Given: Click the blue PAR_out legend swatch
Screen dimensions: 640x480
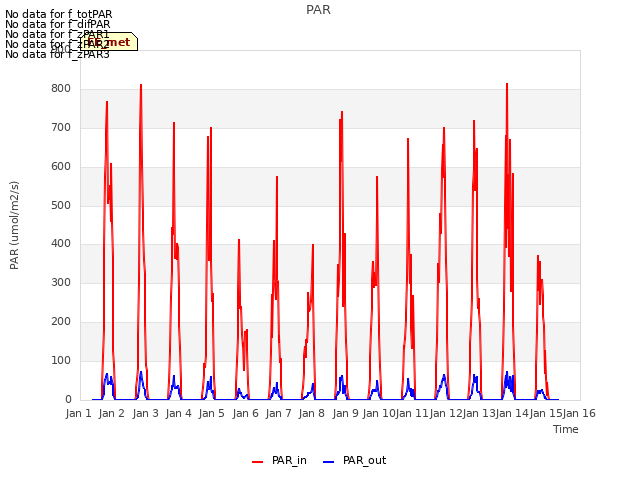Looking at the screenshot, I should point(329,462).
